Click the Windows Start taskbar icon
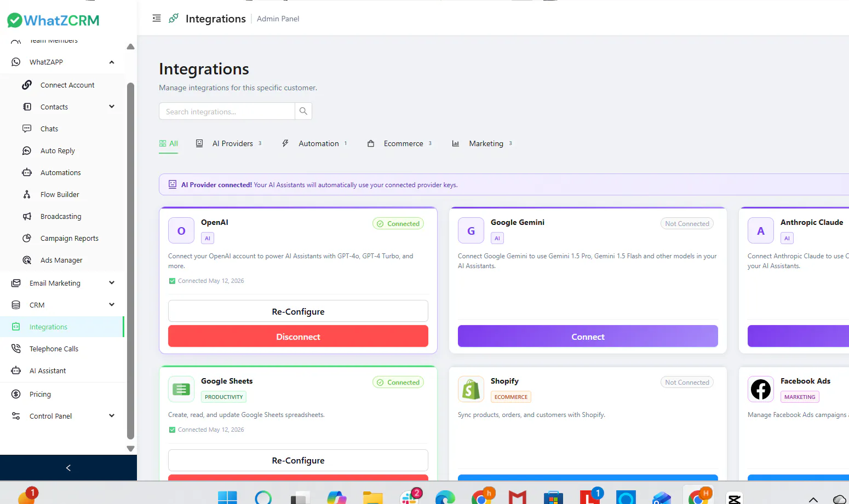The width and height of the screenshot is (849, 504). pos(227,497)
